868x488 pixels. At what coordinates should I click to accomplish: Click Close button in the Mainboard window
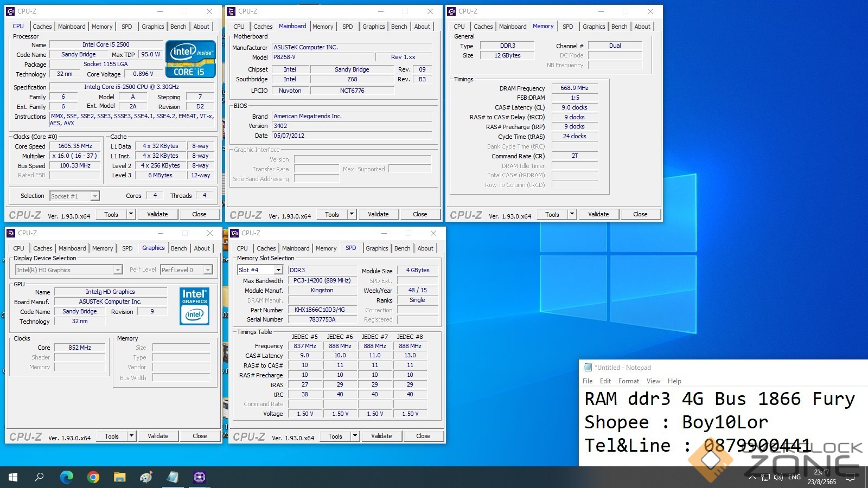pyautogui.click(x=419, y=214)
